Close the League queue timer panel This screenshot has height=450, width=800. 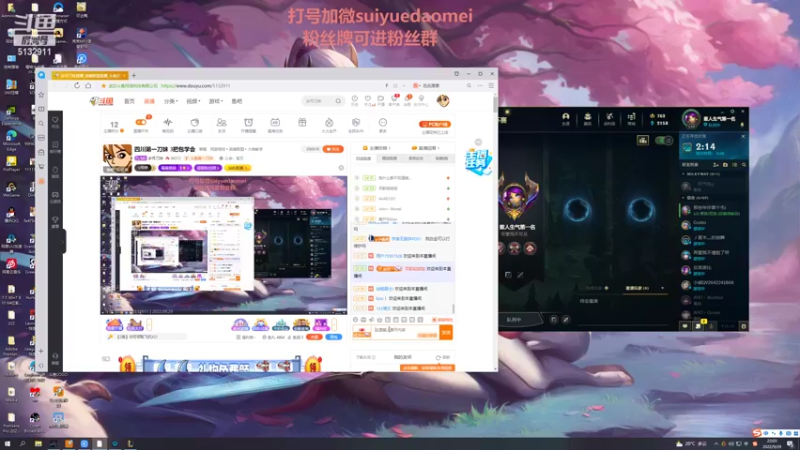(x=743, y=136)
